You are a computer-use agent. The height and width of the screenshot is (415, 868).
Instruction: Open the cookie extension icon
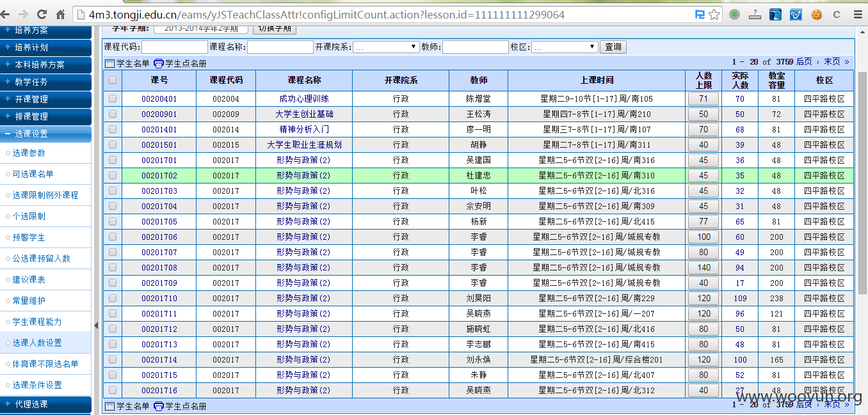816,14
